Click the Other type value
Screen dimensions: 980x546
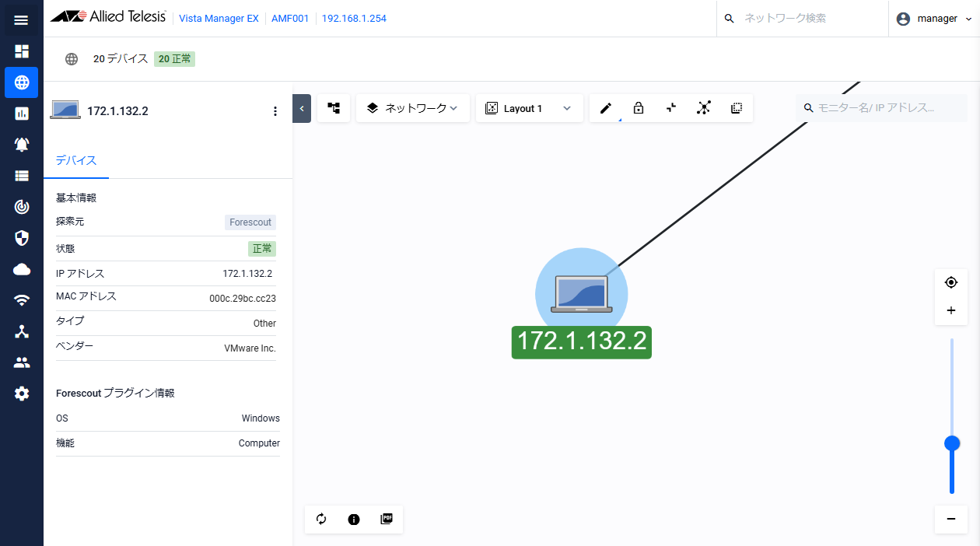click(264, 324)
